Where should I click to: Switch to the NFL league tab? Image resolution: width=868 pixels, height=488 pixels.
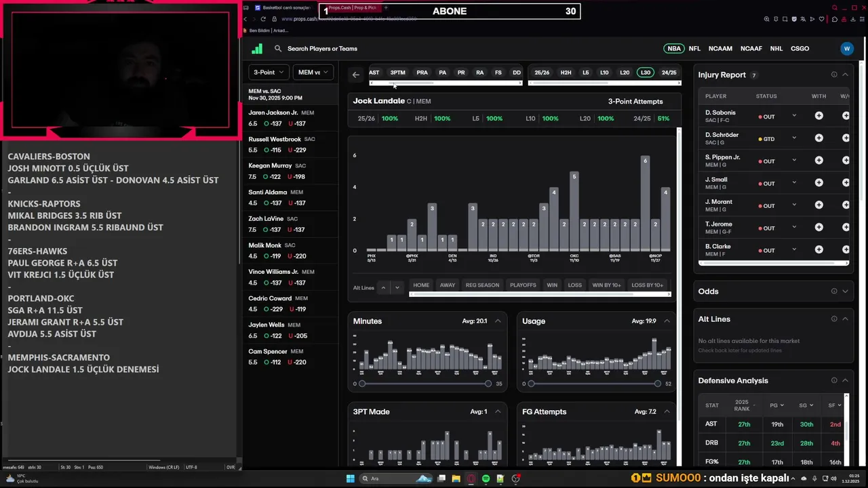[694, 49]
